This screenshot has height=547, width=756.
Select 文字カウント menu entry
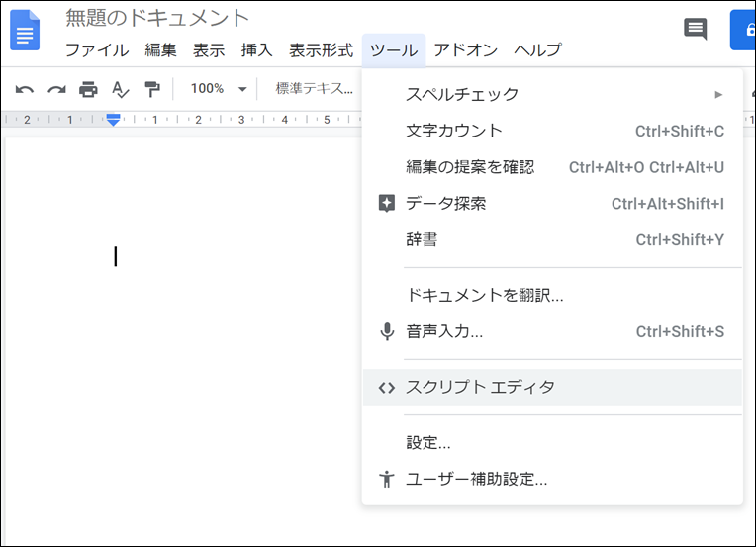click(x=552, y=131)
